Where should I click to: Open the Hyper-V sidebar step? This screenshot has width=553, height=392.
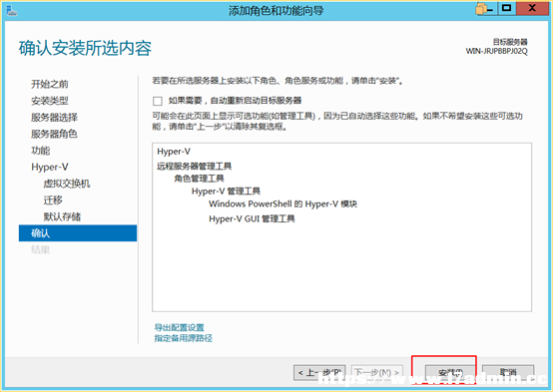tap(50, 168)
